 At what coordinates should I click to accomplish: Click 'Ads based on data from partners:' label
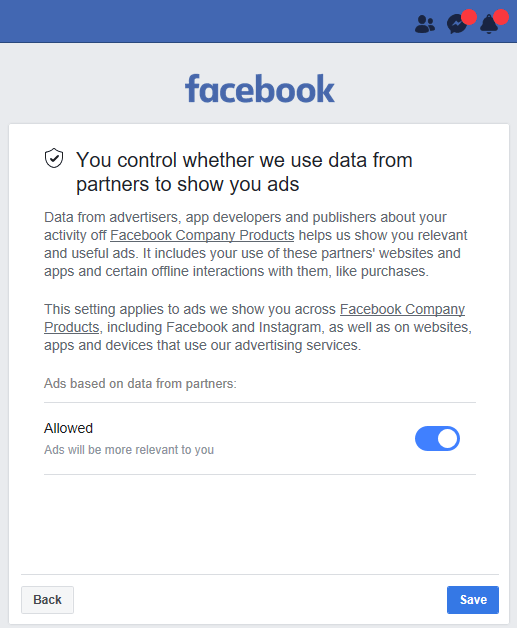140,383
